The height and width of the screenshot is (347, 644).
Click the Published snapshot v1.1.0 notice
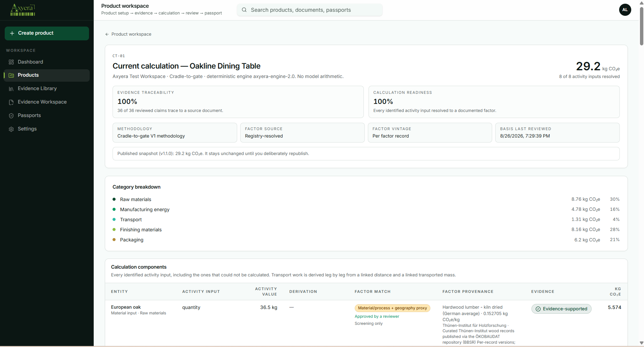pyautogui.click(x=366, y=154)
